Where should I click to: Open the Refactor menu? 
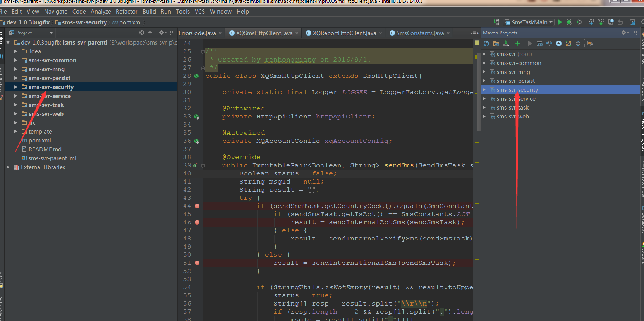pyautogui.click(x=126, y=12)
